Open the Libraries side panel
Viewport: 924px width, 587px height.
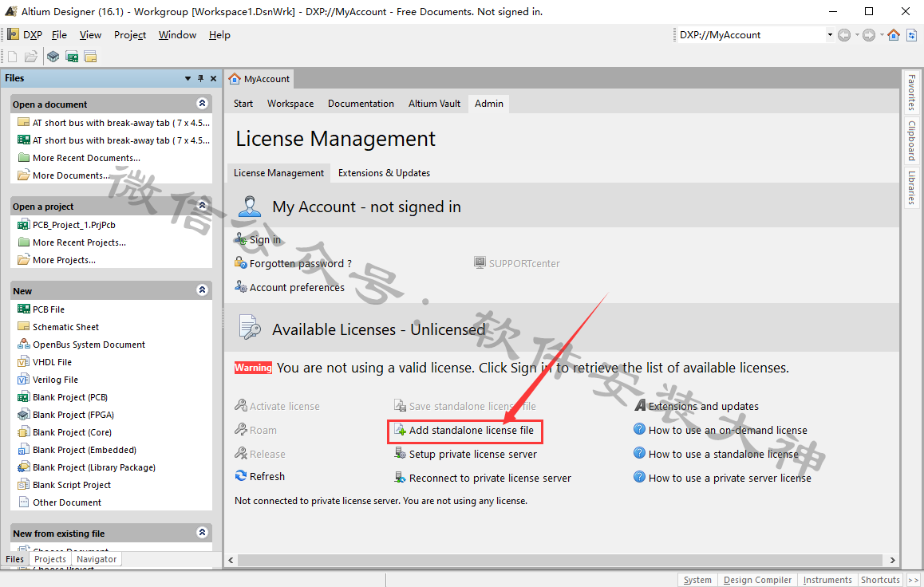[911, 187]
